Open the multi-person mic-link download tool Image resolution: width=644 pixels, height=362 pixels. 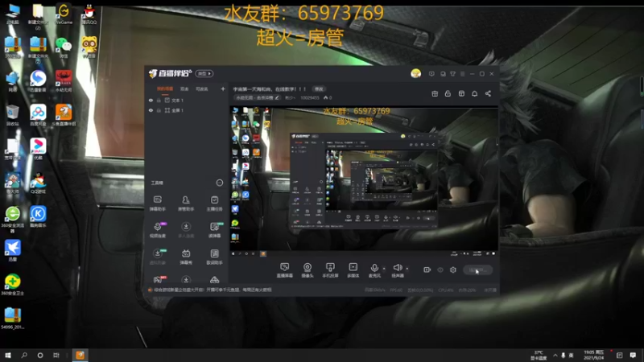click(x=186, y=230)
